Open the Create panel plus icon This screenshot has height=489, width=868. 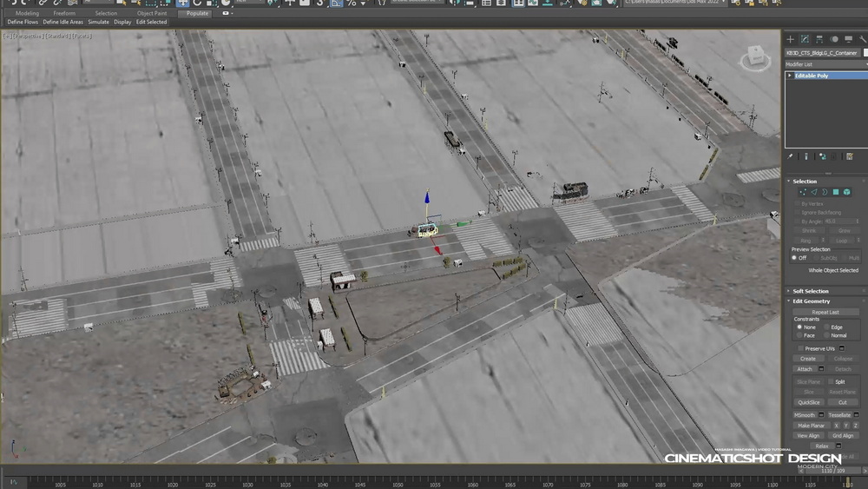point(790,39)
